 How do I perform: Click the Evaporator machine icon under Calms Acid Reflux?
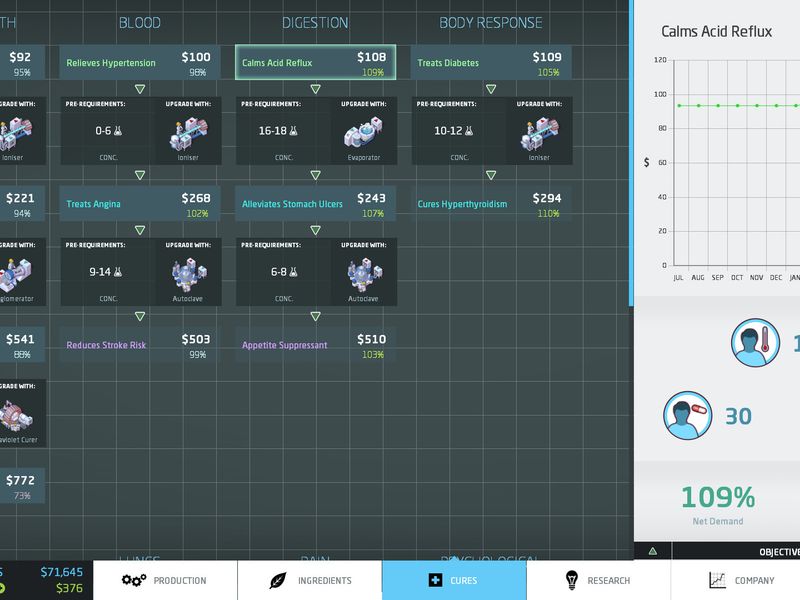coord(363,133)
